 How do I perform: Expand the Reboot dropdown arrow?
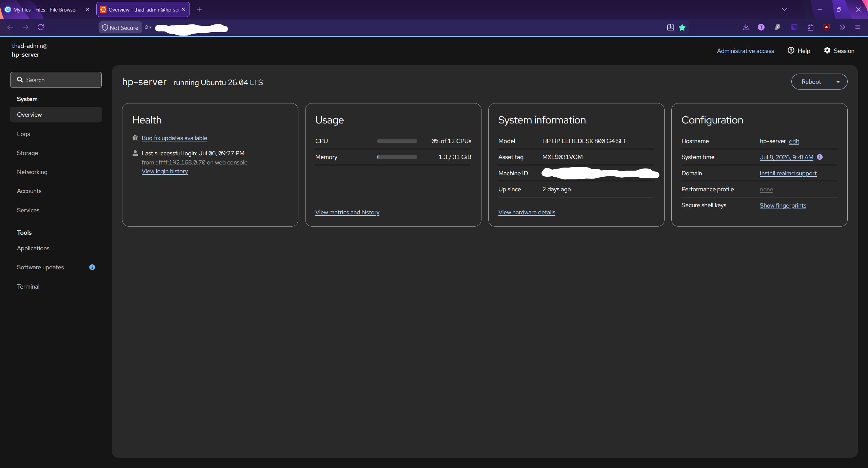(838, 82)
